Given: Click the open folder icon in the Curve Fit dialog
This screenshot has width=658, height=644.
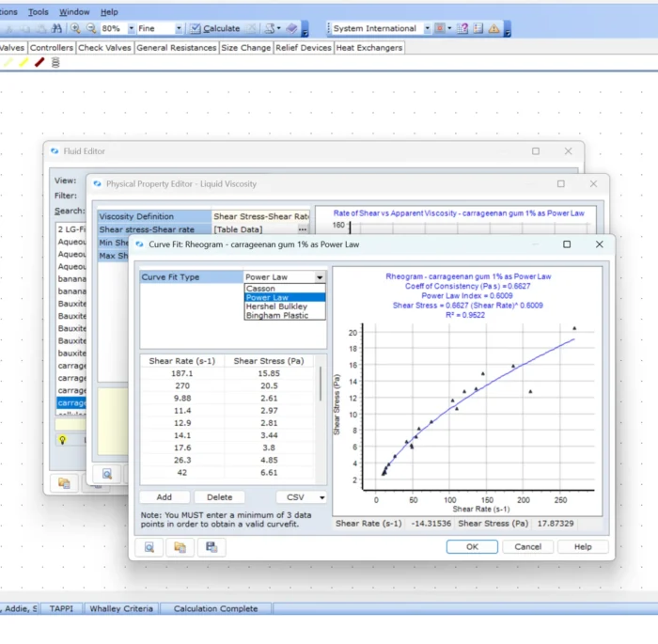Looking at the screenshot, I should point(180,547).
